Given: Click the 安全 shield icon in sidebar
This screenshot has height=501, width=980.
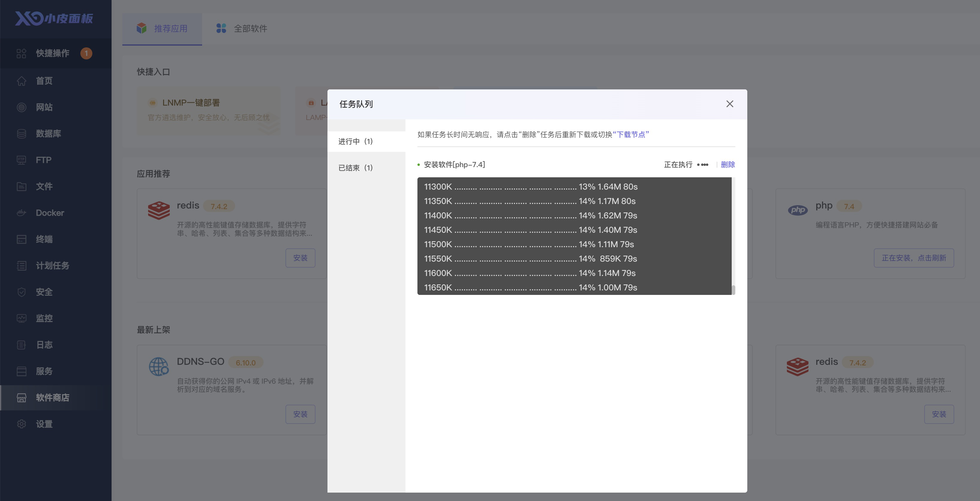Looking at the screenshot, I should 21,292.
